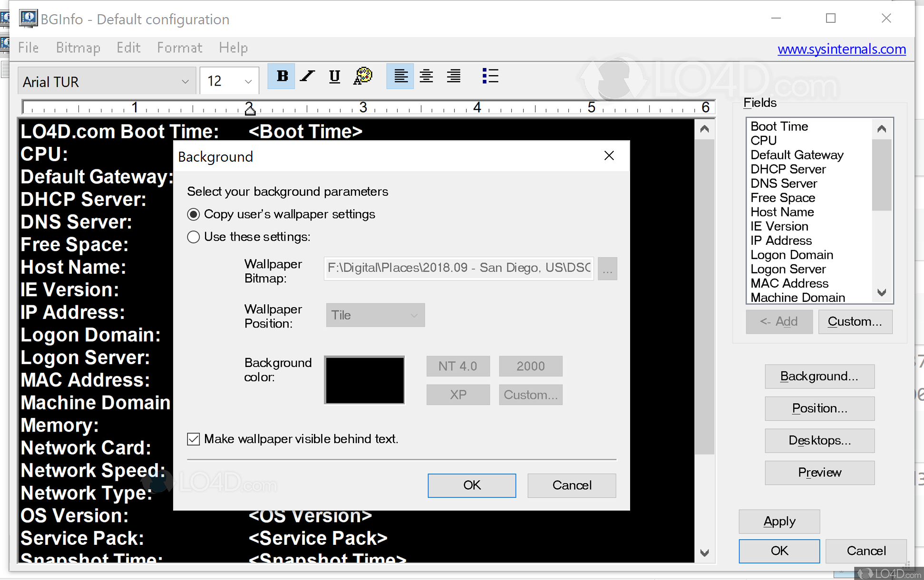Click the black background color swatch
924x580 pixels.
point(364,380)
